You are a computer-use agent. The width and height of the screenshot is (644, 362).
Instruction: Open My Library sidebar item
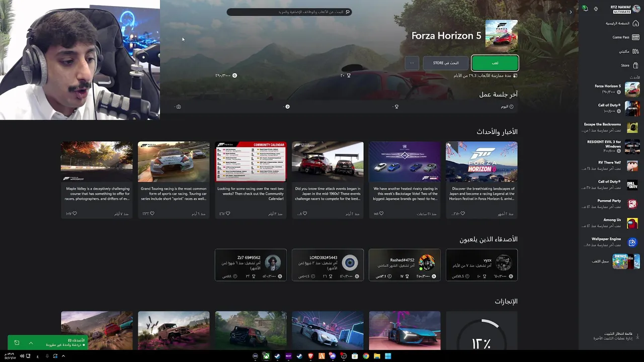628,51
